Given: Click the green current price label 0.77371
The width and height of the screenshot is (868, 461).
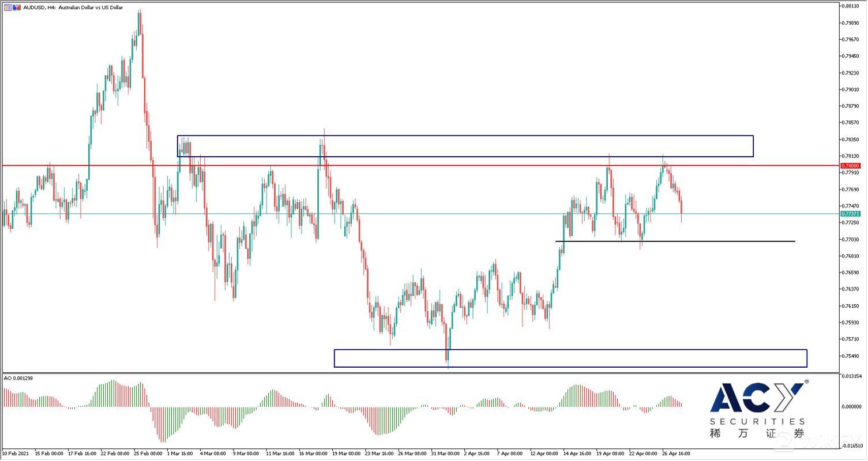Looking at the screenshot, I should coord(851,214).
